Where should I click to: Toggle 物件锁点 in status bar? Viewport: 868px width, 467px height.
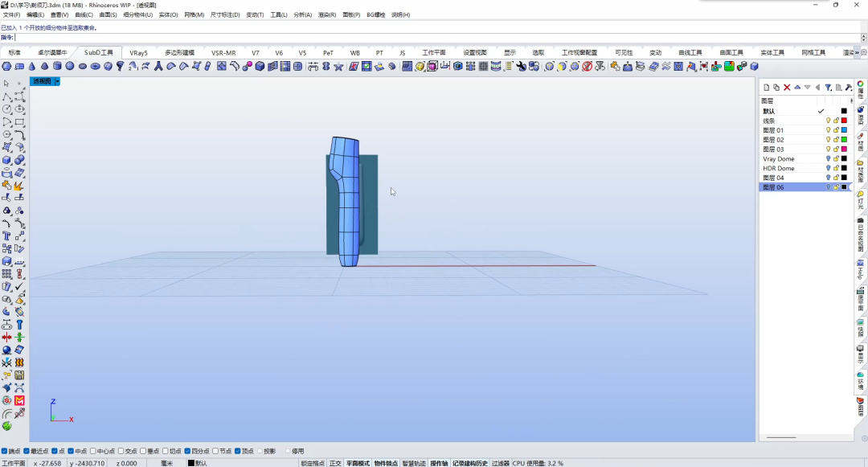point(386,463)
